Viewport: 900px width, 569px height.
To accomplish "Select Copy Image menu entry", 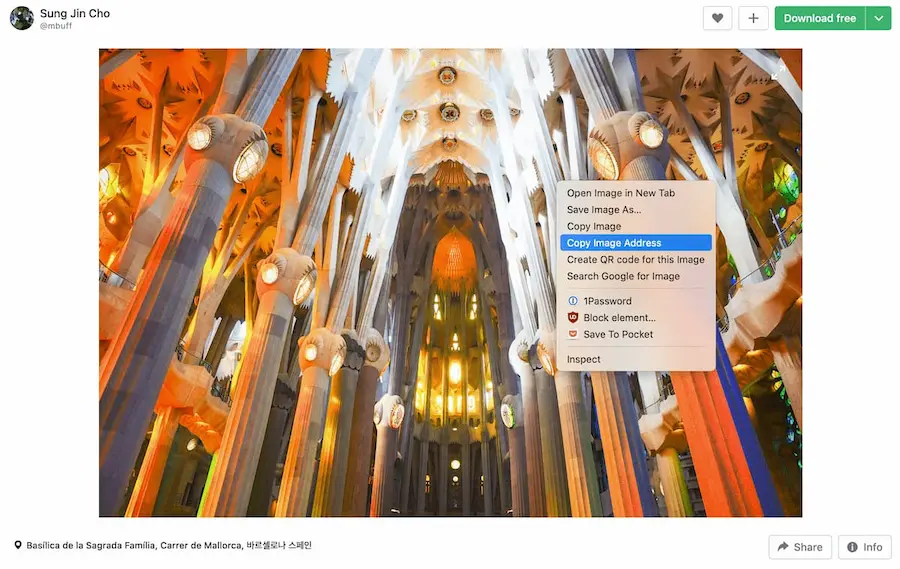I will pyautogui.click(x=594, y=227).
